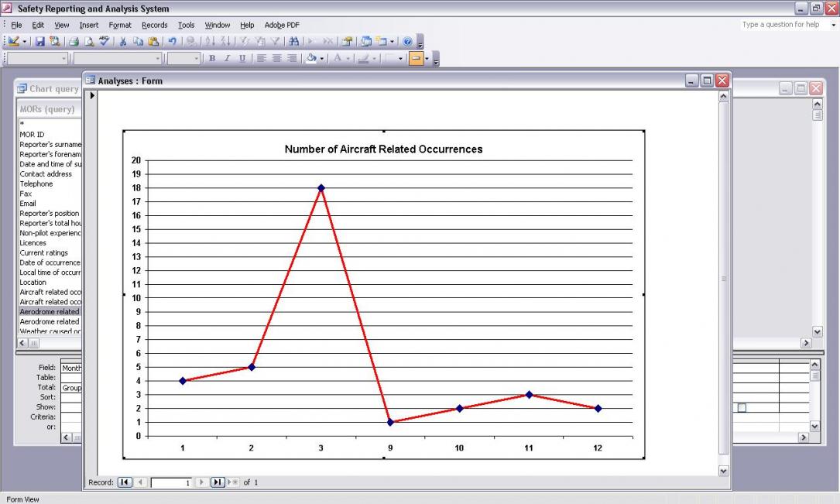Expand the New Object dropdown arrow
The height and width of the screenshot is (504, 840).
393,42
